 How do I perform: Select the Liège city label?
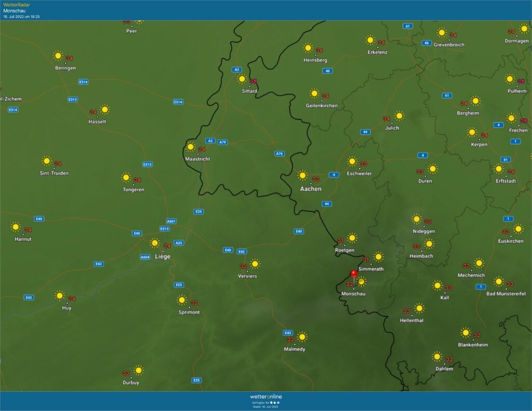[163, 256]
